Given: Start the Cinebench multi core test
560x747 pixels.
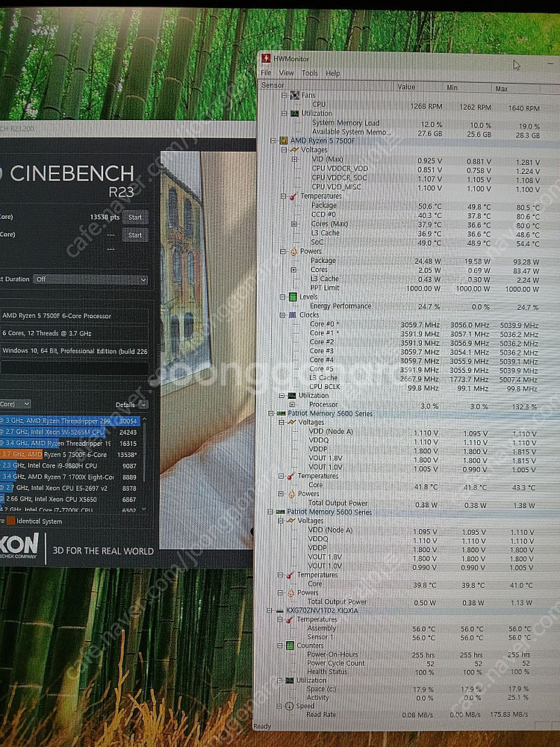Looking at the screenshot, I should (x=135, y=217).
